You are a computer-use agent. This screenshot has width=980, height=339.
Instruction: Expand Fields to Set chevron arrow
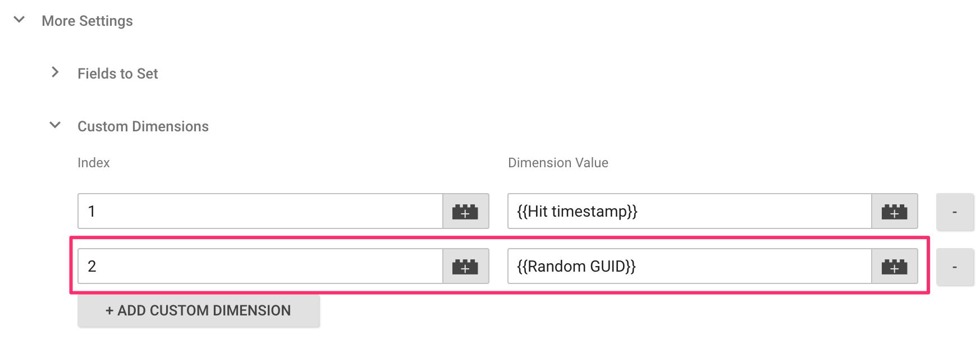(55, 72)
